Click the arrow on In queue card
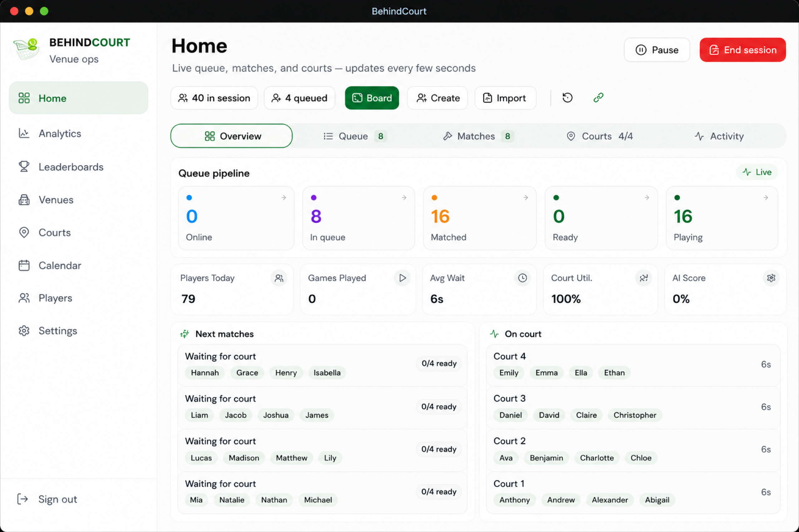This screenshot has height=532, width=799. [404, 197]
